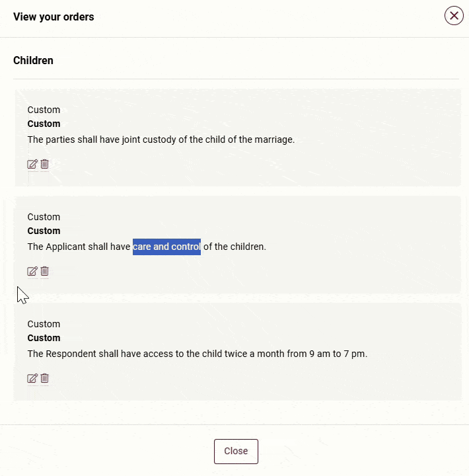The image size is (469, 476).
Task: Click the plain Custom label above joint custody order
Action: pyautogui.click(x=44, y=110)
